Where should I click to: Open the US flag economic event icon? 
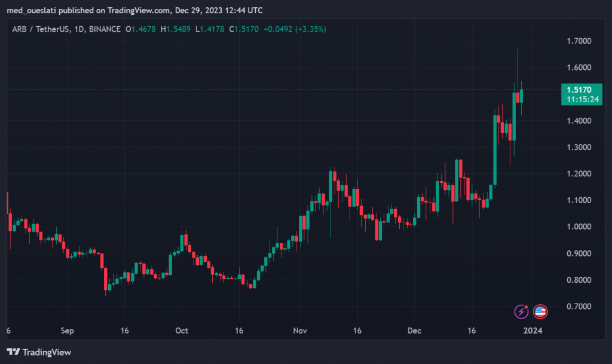pyautogui.click(x=540, y=311)
